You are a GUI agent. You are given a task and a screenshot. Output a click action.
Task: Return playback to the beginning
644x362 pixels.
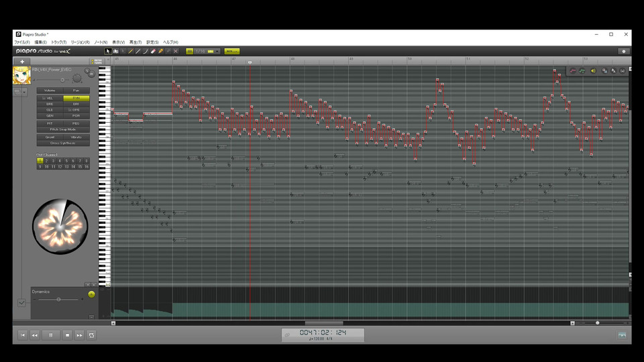click(x=23, y=335)
